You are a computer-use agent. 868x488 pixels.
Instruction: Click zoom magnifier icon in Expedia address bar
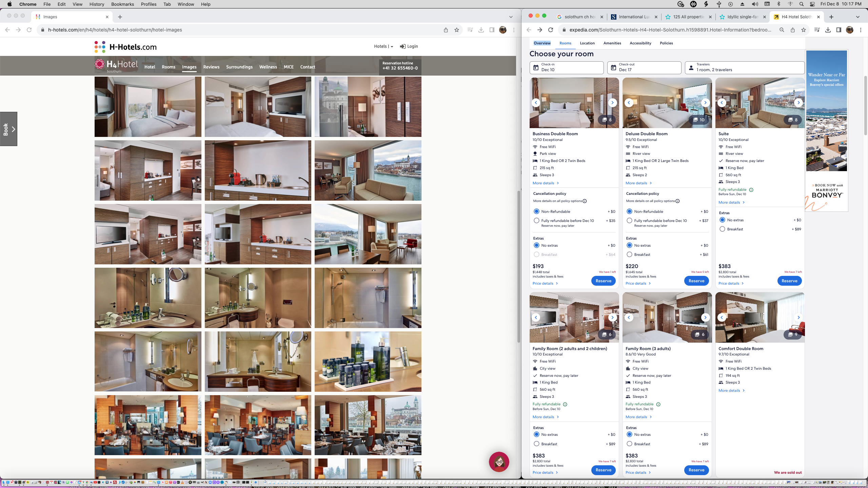[782, 30]
